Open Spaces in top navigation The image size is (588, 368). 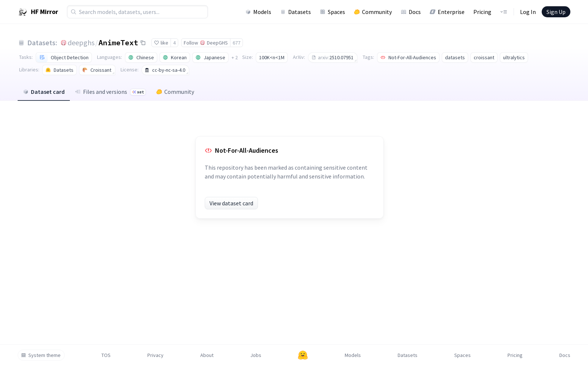(x=332, y=12)
